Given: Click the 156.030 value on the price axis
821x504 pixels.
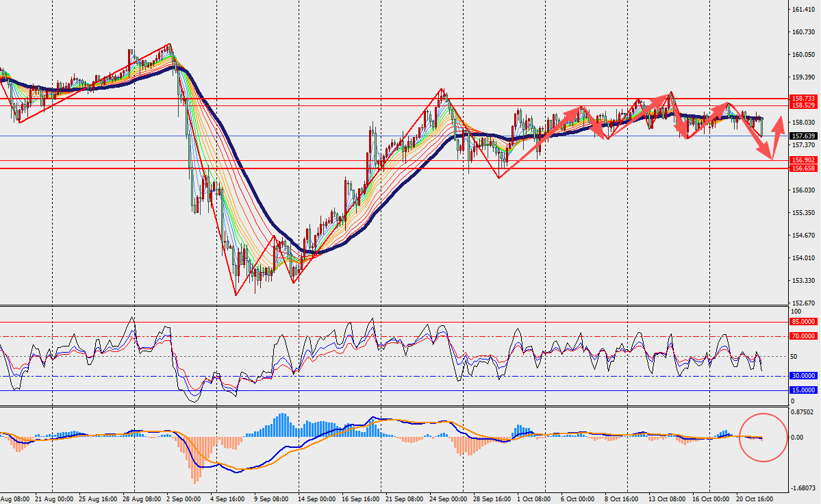Looking at the screenshot, I should point(804,190).
